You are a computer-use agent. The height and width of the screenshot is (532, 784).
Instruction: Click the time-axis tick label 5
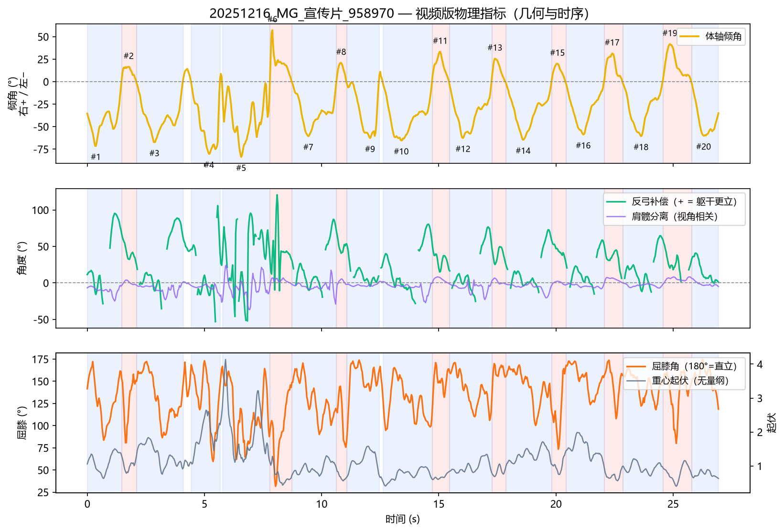pos(204,504)
